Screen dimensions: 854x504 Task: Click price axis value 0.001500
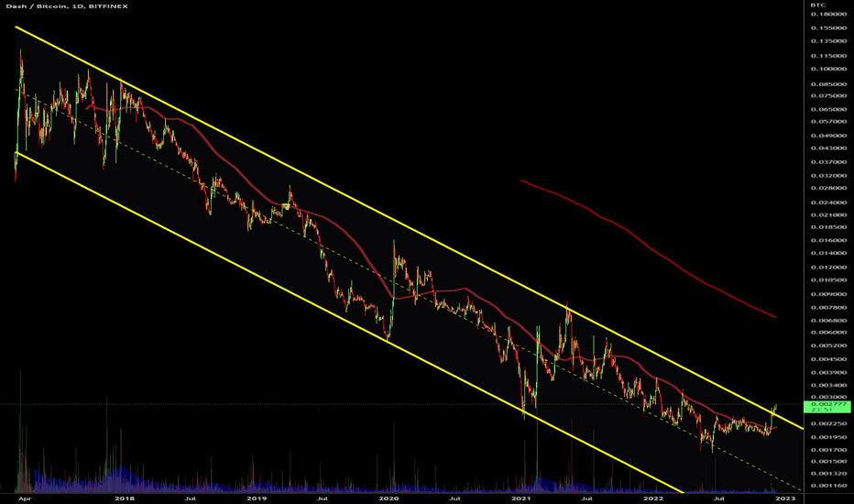pos(828,461)
